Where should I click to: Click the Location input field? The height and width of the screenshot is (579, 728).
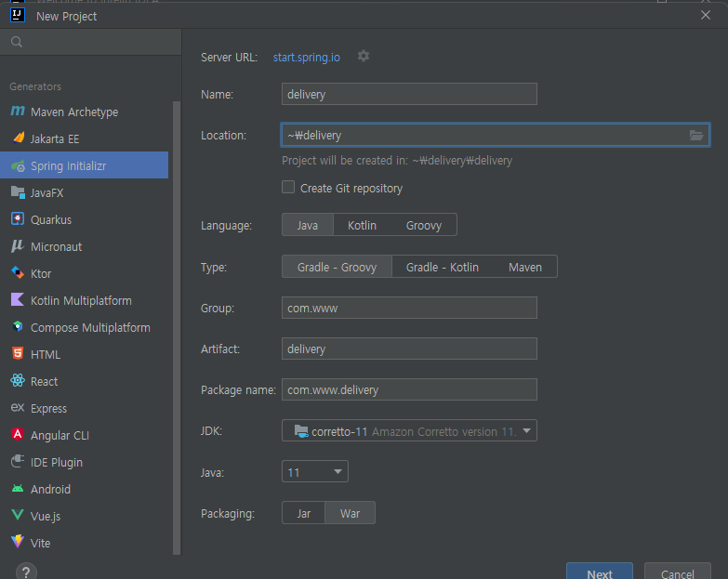496,135
